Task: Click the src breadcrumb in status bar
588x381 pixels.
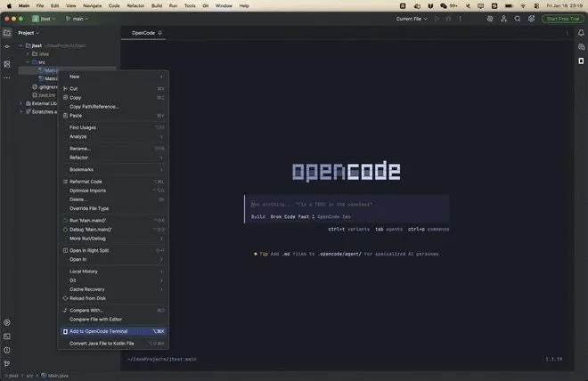Action: click(29, 376)
